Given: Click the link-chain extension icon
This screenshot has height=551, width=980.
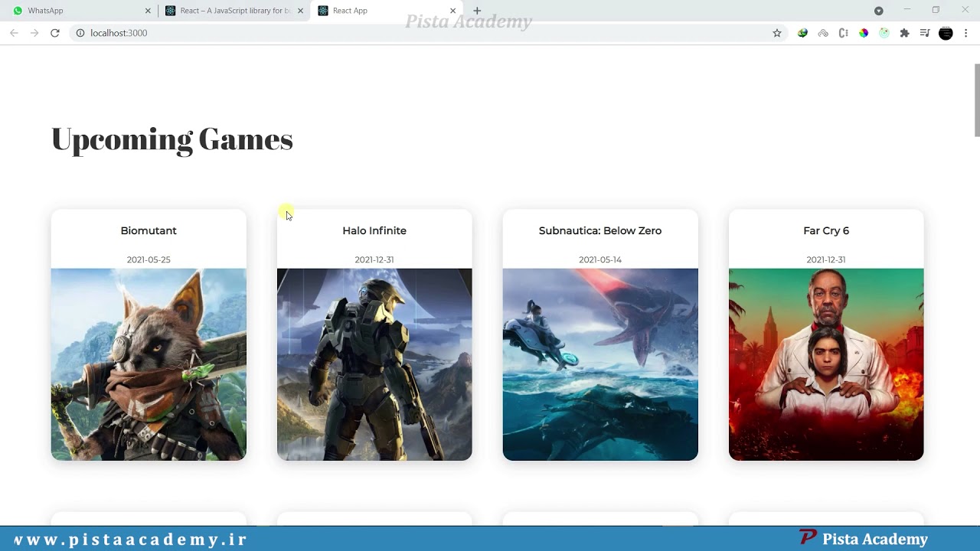Looking at the screenshot, I should [823, 33].
